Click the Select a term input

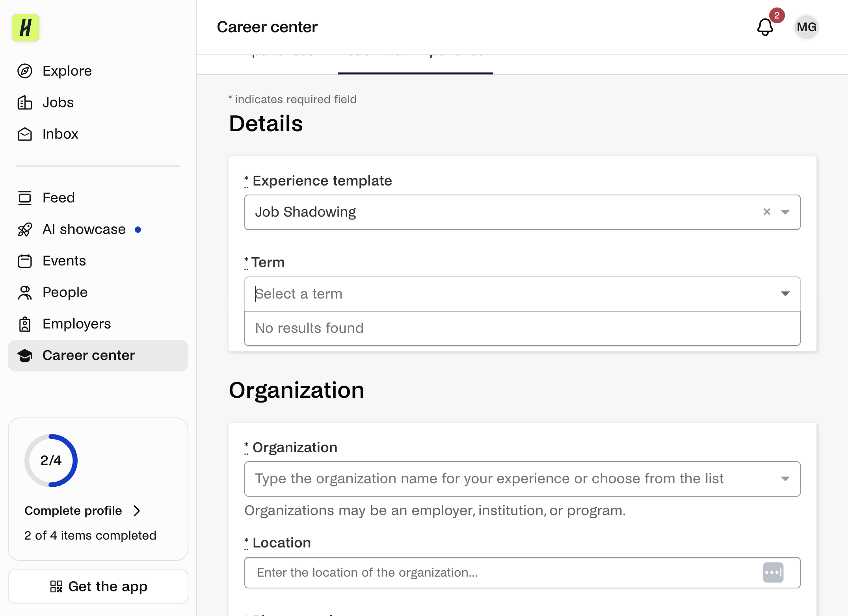[522, 294]
